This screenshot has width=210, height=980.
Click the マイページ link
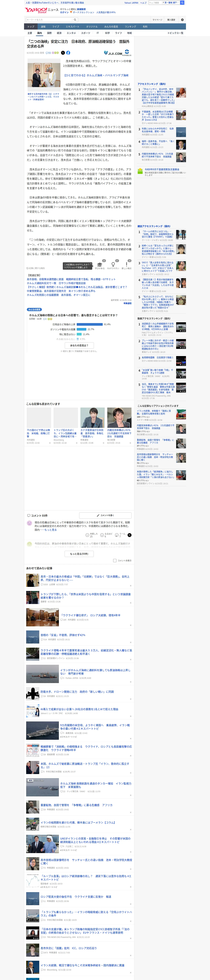(157, 20)
